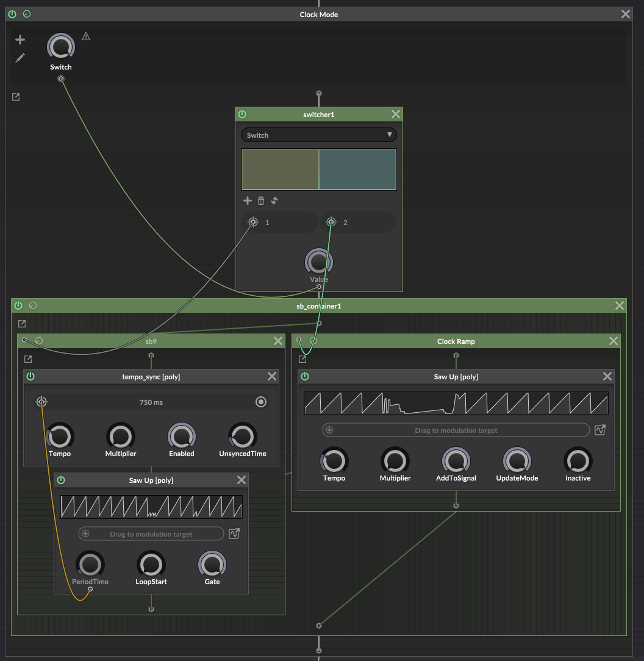The image size is (644, 661).
Task: Click the refresh arrows icon in switcher1
Action: click(x=274, y=201)
